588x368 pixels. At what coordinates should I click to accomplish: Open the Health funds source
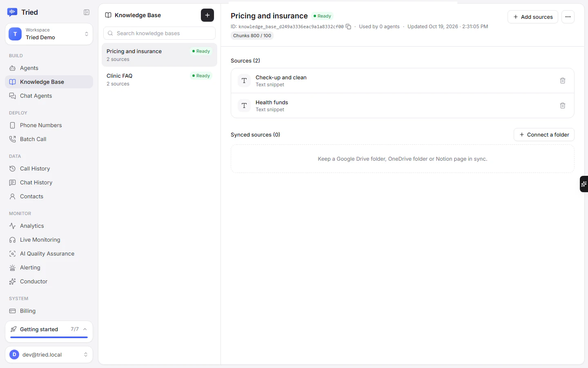click(x=403, y=105)
